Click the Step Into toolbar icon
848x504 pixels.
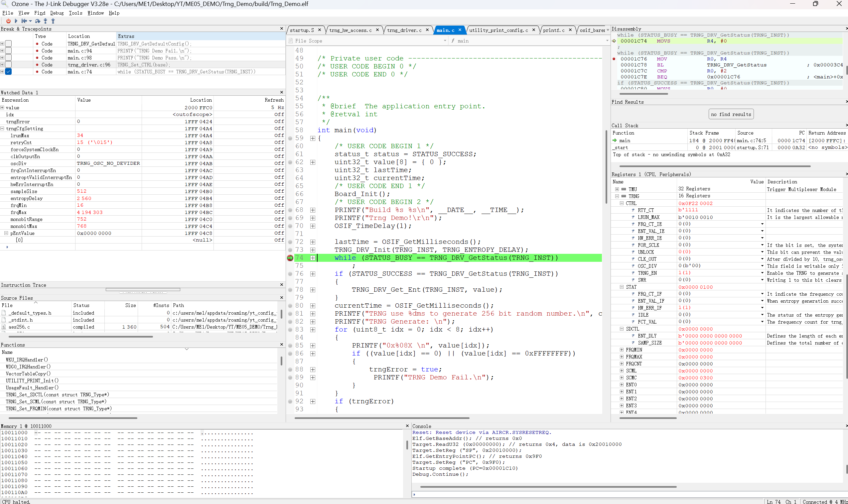45,21
